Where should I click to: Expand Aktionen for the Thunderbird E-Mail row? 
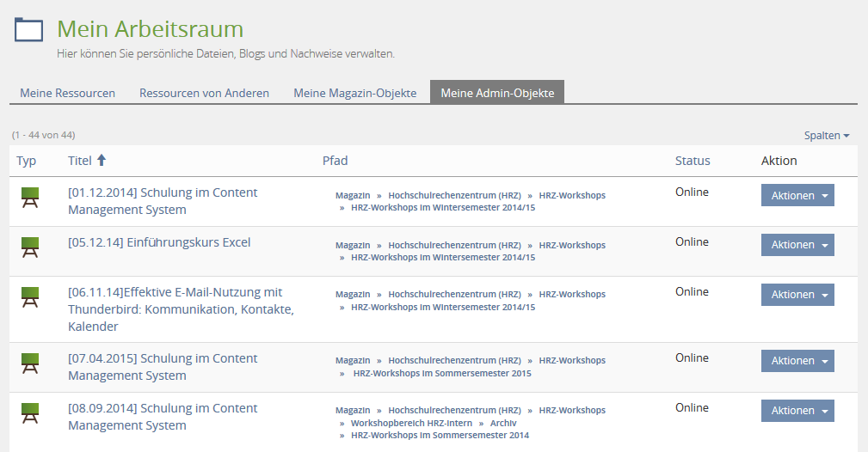click(x=797, y=295)
